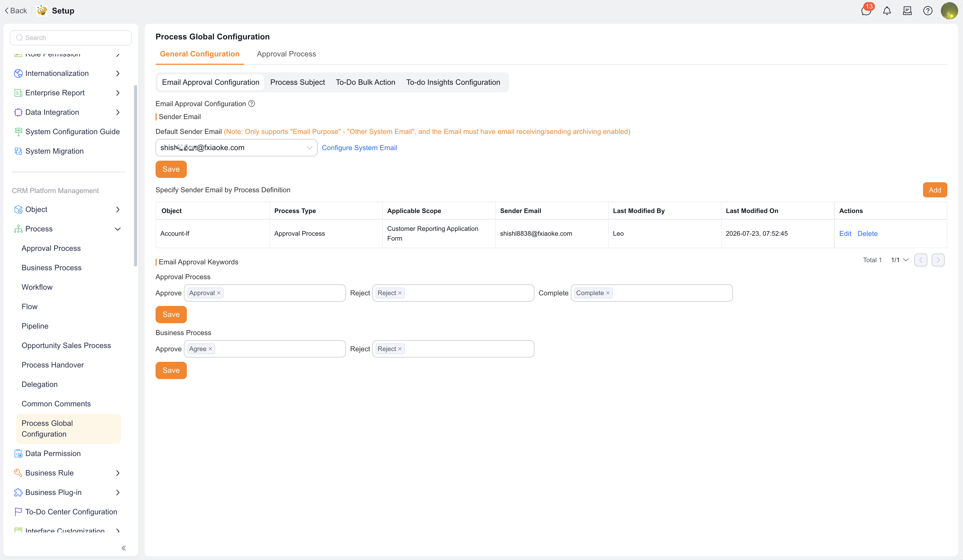Switch to the To-Do Bulk Action tab
Viewport: 963px width, 560px height.
[x=365, y=82]
